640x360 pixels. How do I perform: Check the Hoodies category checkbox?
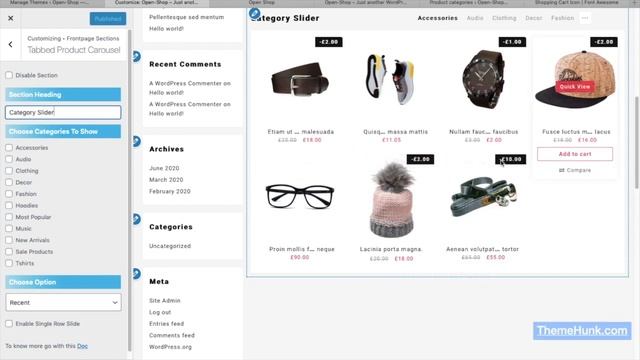pos(9,205)
